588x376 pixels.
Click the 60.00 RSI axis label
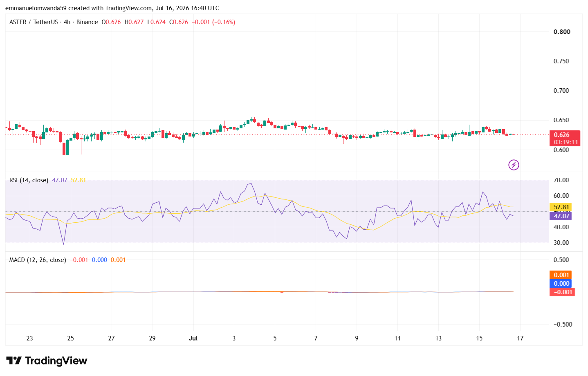pyautogui.click(x=561, y=196)
